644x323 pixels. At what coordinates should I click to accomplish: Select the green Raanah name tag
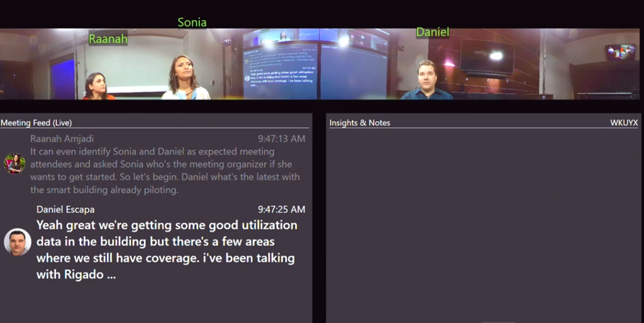108,39
